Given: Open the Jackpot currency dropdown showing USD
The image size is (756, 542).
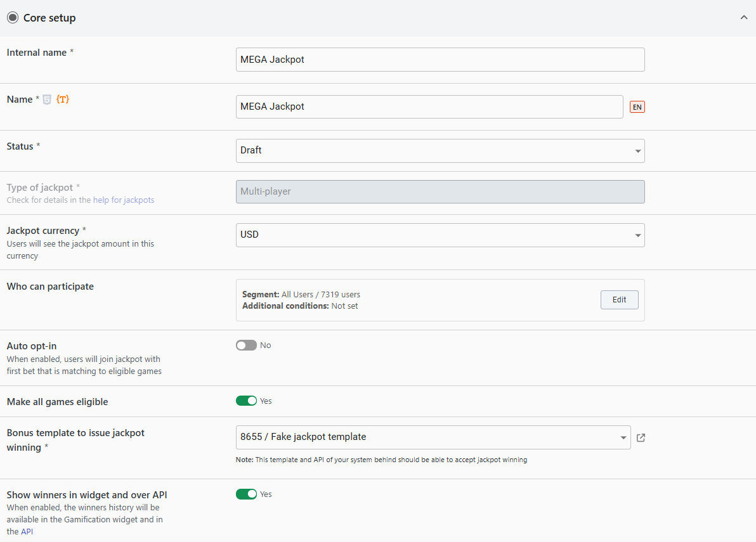Looking at the screenshot, I should click(x=440, y=235).
